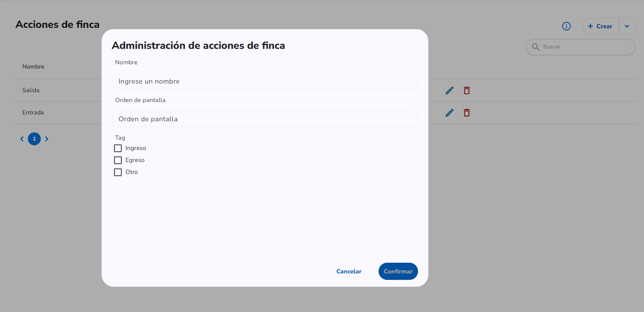The width and height of the screenshot is (644, 312).
Task: Select the Otro tag checkbox
Action: tap(118, 172)
